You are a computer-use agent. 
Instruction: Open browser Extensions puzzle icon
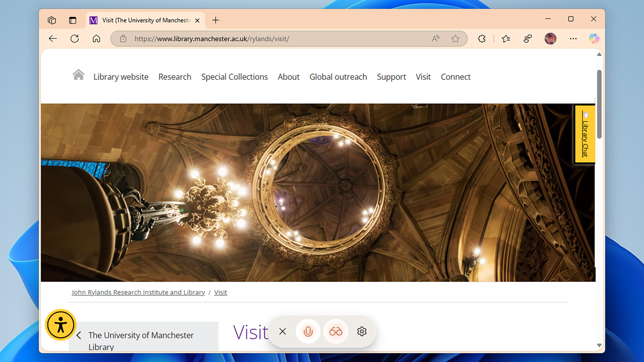click(x=482, y=39)
